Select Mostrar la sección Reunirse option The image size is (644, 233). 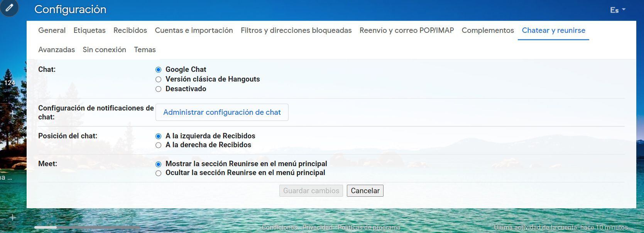[x=158, y=164]
